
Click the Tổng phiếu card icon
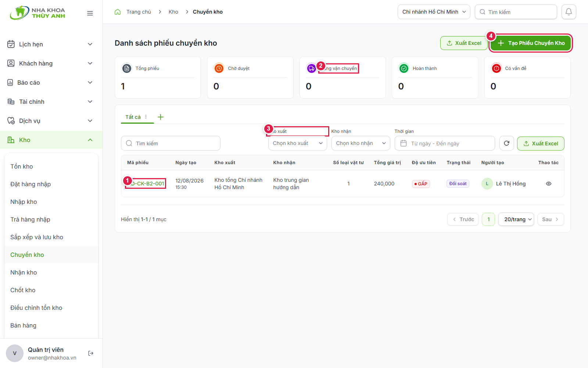pyautogui.click(x=126, y=68)
